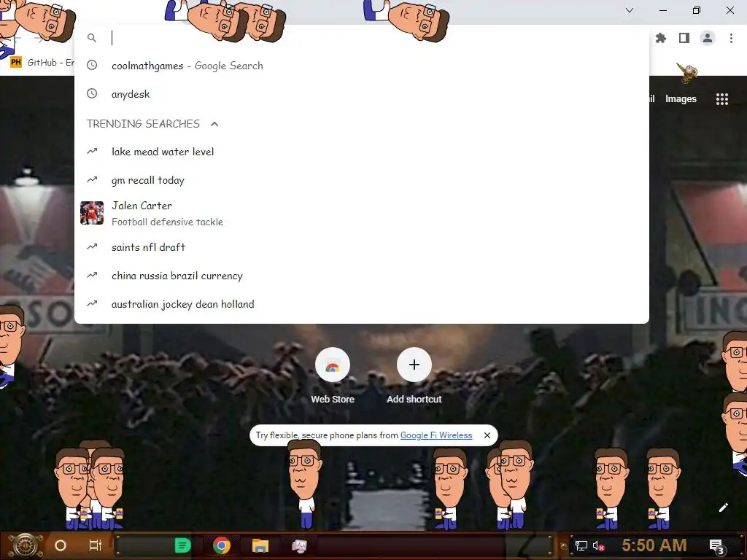Click the trending arrow beside lake mead water level
Screen dimensions: 747x560
pos(92,152)
